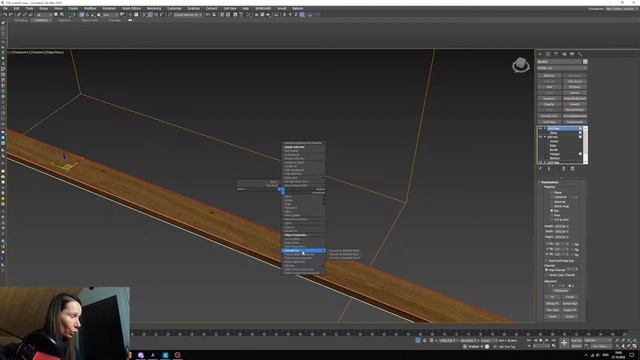Open the Create tab of the command panel
640x360 pixels.
(x=540, y=54)
